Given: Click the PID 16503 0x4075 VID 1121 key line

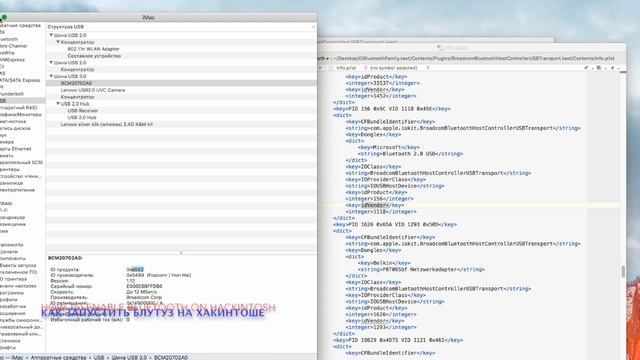Looking at the screenshot, I should (398, 340).
